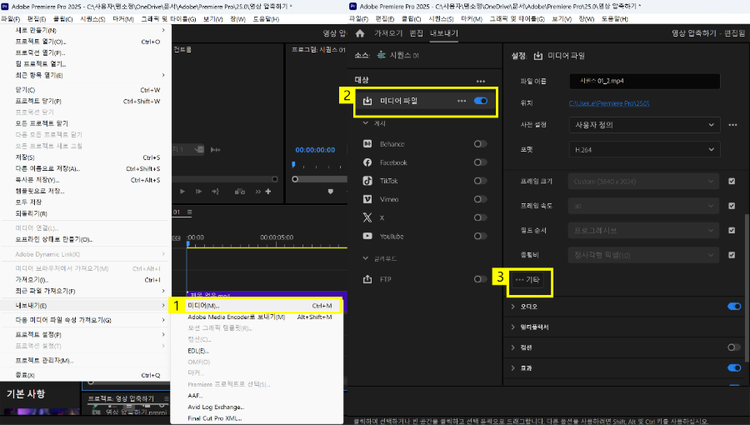The width and height of the screenshot is (750, 425).
Task: Click the FTP upload icon
Action: click(367, 279)
